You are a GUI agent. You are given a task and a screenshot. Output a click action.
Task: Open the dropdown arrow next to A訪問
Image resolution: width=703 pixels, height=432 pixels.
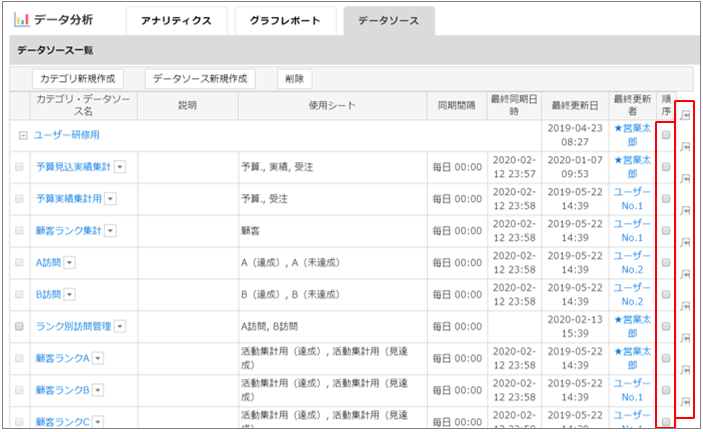pos(69,263)
